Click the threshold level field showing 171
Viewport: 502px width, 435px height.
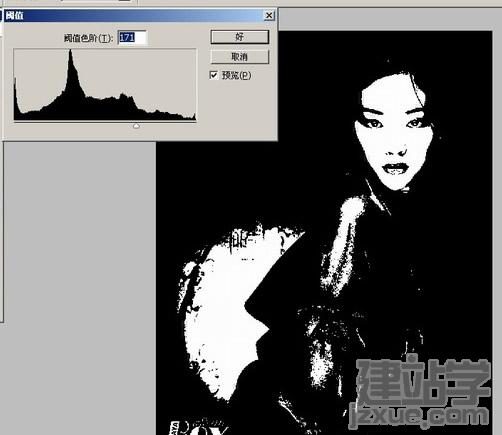(x=132, y=37)
